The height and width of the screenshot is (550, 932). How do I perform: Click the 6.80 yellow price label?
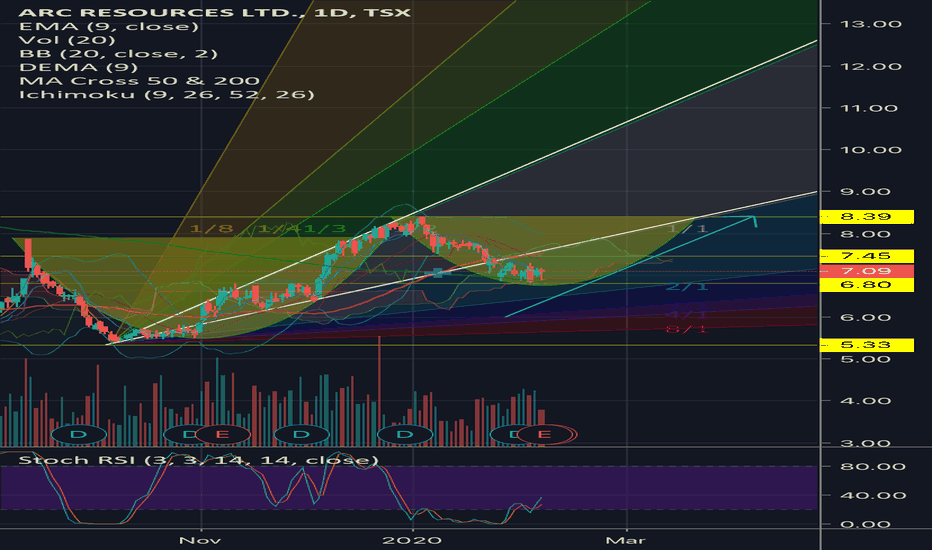(x=867, y=285)
